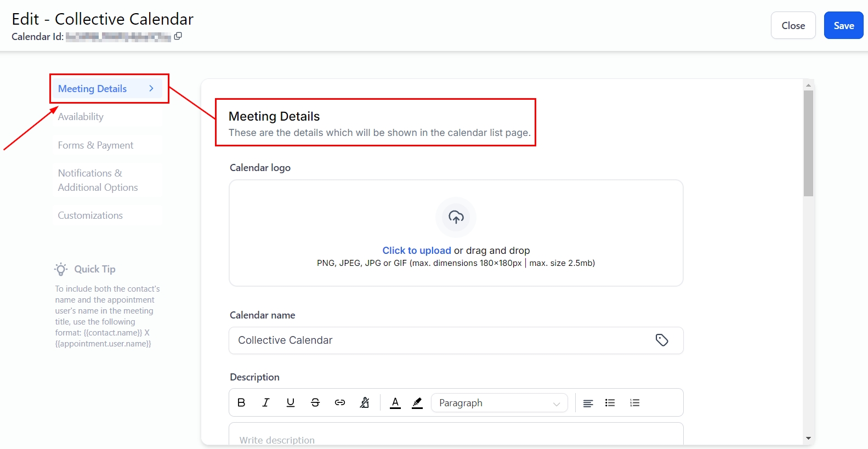
Task: Click the tag icon in Calendar name field
Action: (662, 340)
